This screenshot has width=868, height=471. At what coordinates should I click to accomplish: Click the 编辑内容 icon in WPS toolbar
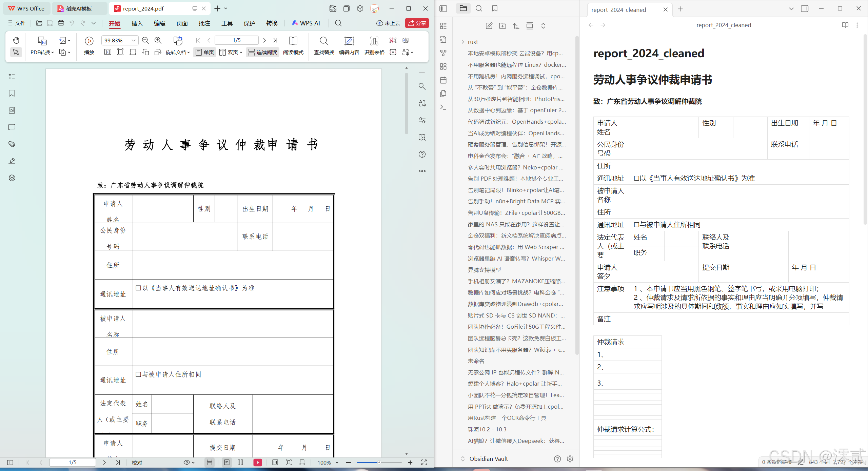pyautogui.click(x=349, y=46)
